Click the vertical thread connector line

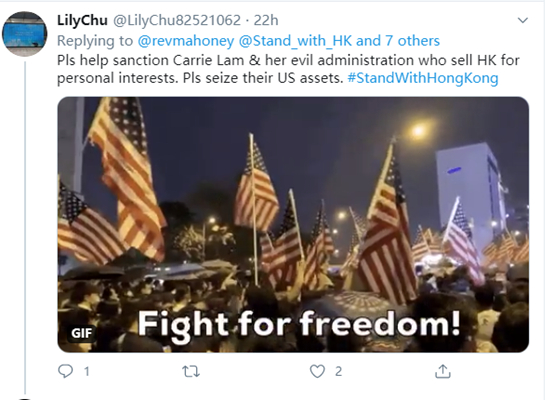tap(25, 227)
